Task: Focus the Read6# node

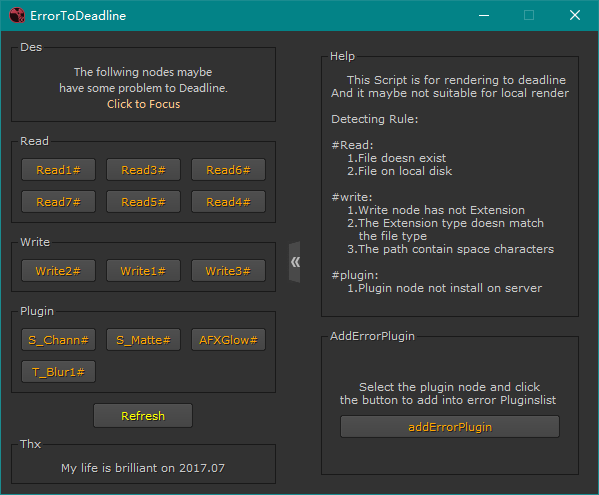Action: tap(228, 170)
